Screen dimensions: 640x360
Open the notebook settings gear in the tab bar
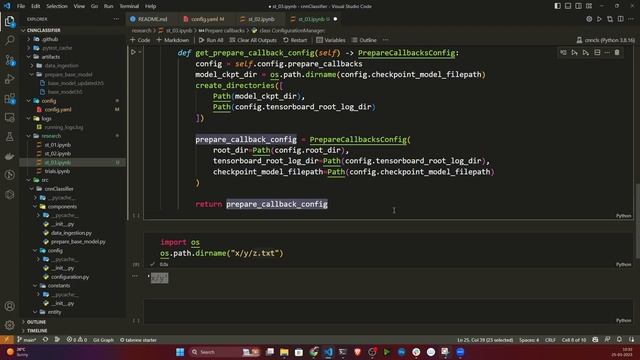coord(589,19)
